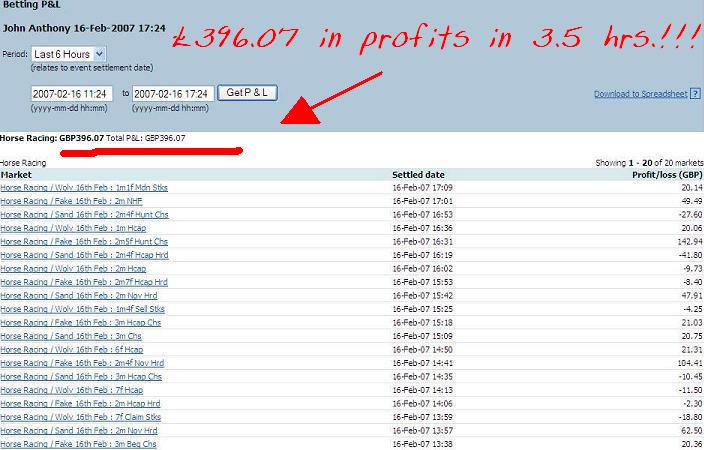The height and width of the screenshot is (450, 704).
Task: Open Fake 2m Hcap Hrd market
Action: coord(80,403)
